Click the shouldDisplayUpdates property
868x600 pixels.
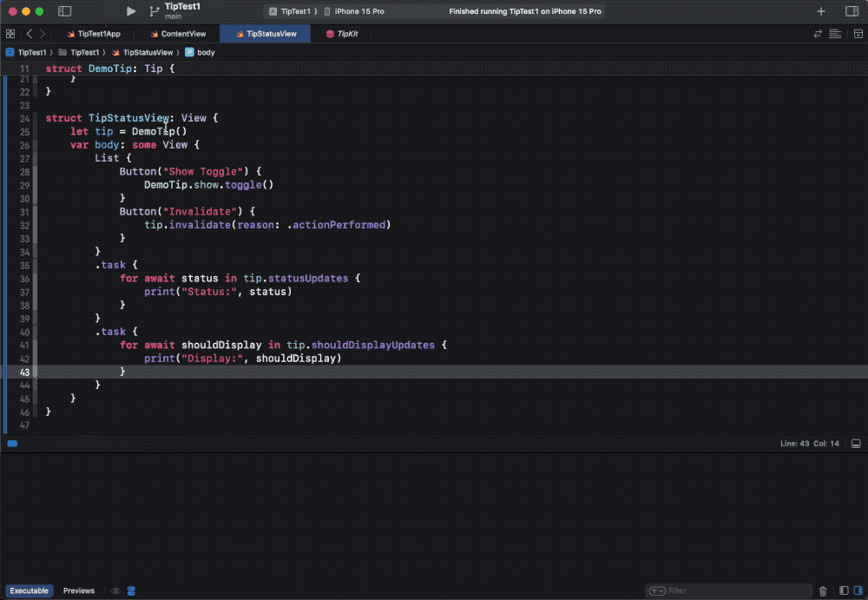[x=373, y=346]
